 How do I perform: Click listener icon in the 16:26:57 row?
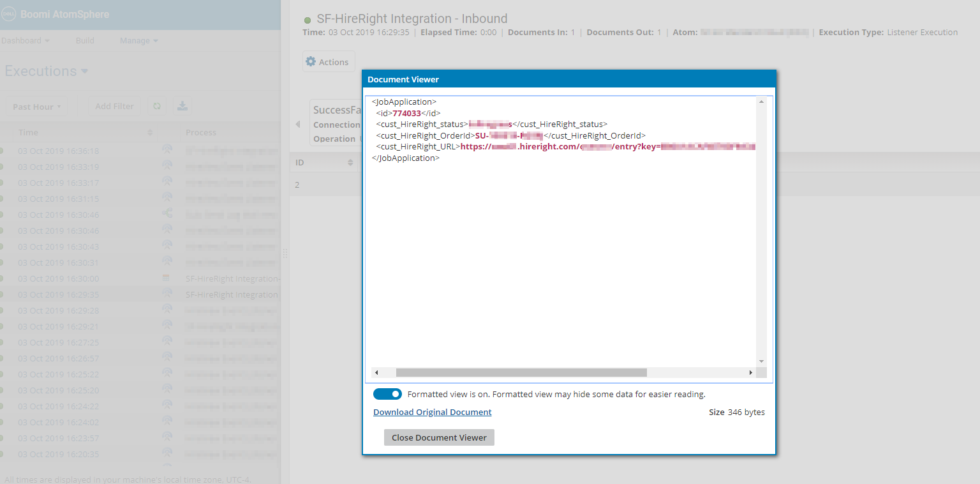pos(167,358)
